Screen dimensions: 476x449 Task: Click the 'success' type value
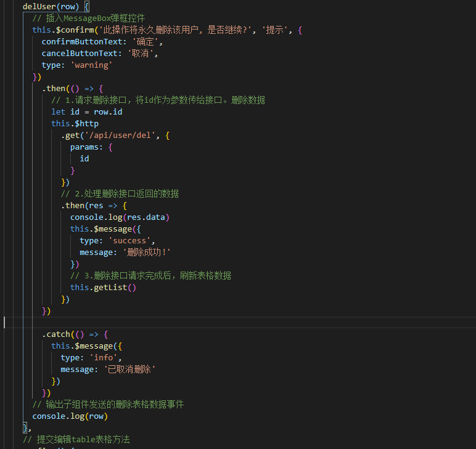(x=129, y=241)
